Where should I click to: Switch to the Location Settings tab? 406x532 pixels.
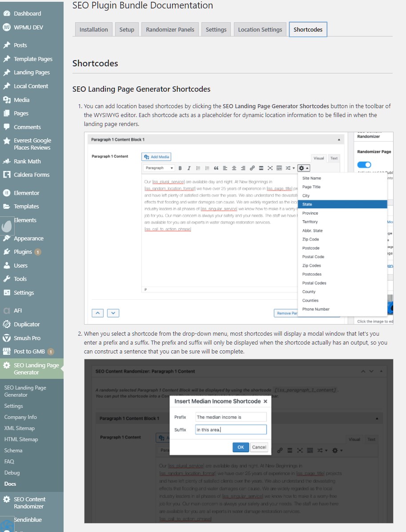coord(260,29)
